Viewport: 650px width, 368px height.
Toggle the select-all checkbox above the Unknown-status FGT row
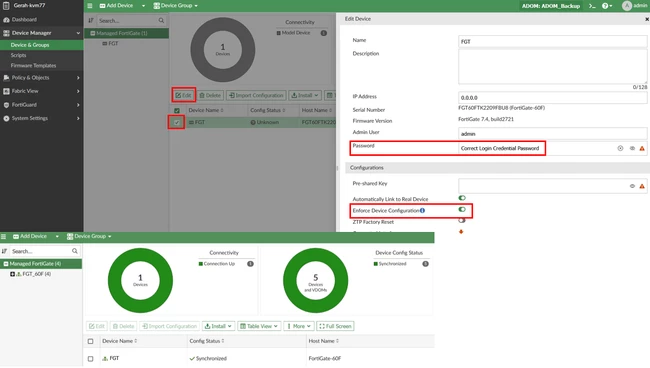click(x=177, y=111)
